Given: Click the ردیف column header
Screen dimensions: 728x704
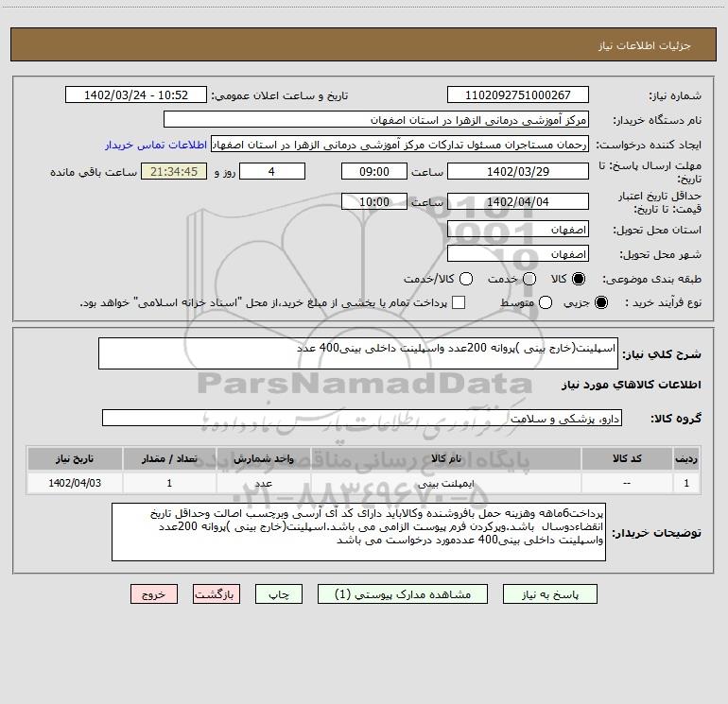Looking at the screenshot, I should pos(686,458).
